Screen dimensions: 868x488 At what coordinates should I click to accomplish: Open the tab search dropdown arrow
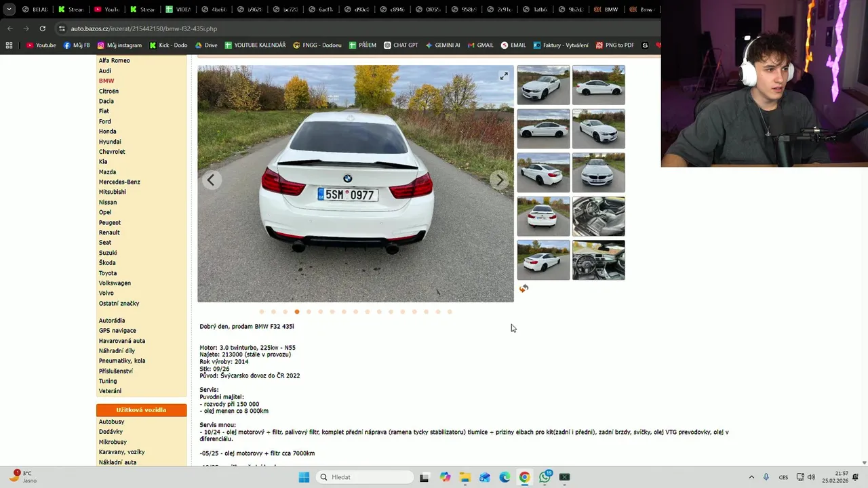9,9
